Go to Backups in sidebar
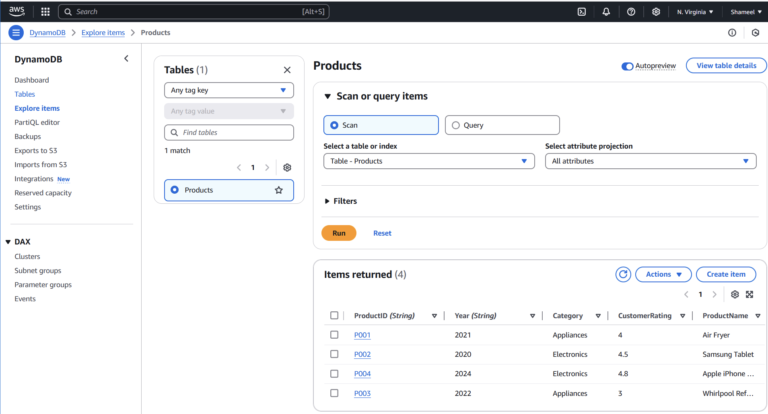This screenshot has height=414, width=768. (x=27, y=136)
